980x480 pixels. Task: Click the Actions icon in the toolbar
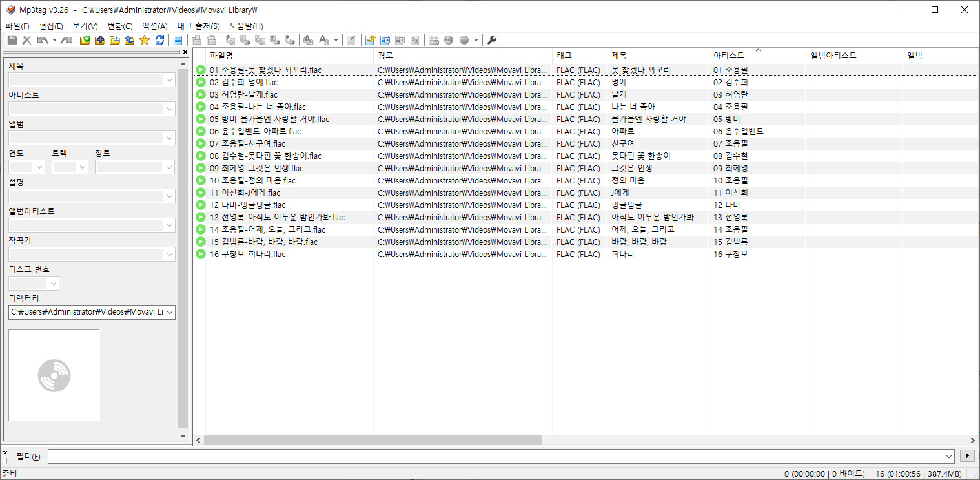click(309, 40)
